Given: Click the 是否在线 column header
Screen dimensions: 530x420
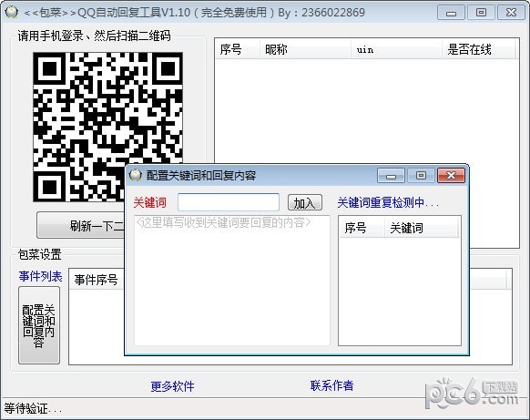Looking at the screenshot, I should (479, 49).
